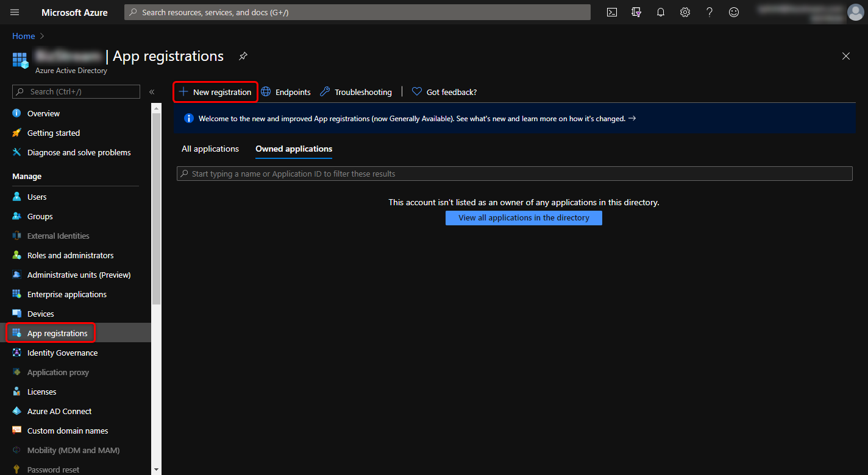Start a New registration
Image resolution: width=868 pixels, height=475 pixels.
coord(215,92)
